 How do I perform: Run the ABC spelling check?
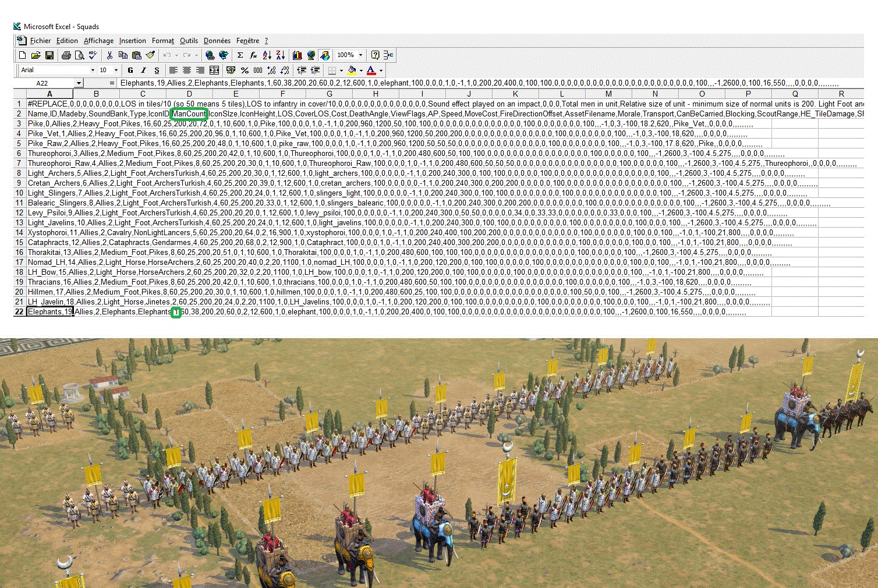[x=93, y=55]
